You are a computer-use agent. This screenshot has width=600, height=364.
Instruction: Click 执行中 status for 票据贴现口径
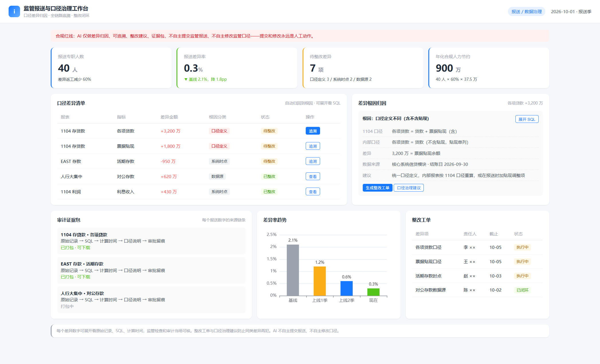click(522, 261)
